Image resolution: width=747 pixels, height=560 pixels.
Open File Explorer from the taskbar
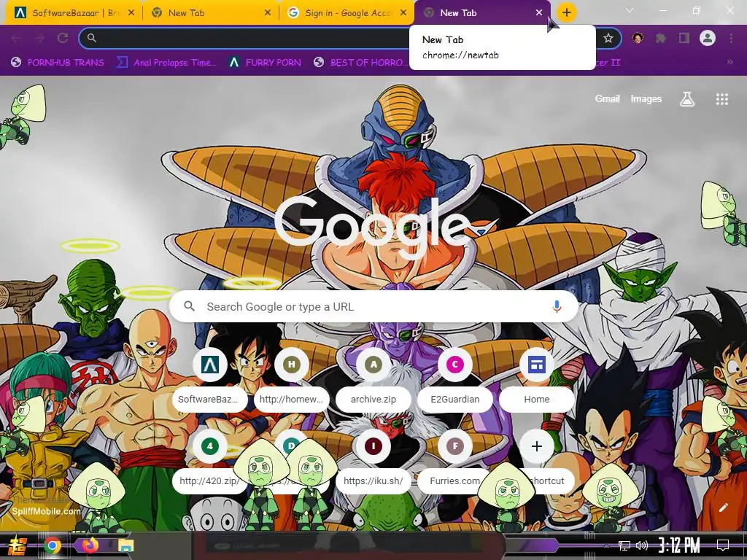(125, 545)
